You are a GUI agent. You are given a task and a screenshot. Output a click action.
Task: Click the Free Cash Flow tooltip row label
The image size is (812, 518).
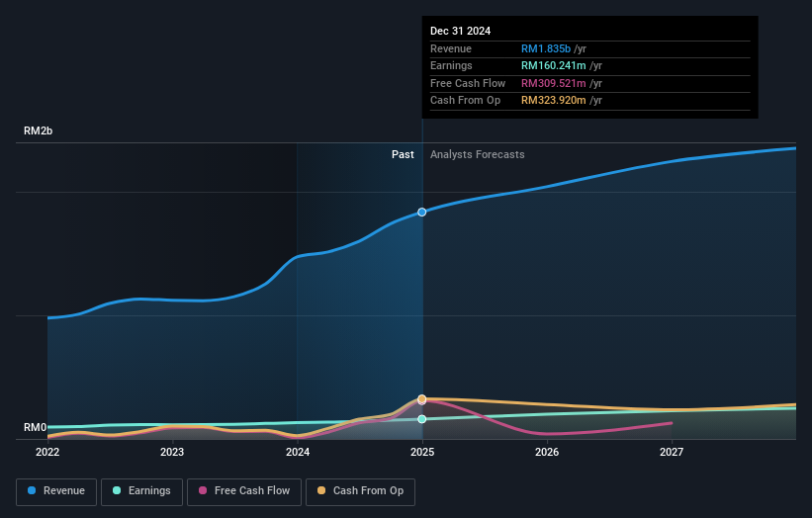tap(468, 83)
